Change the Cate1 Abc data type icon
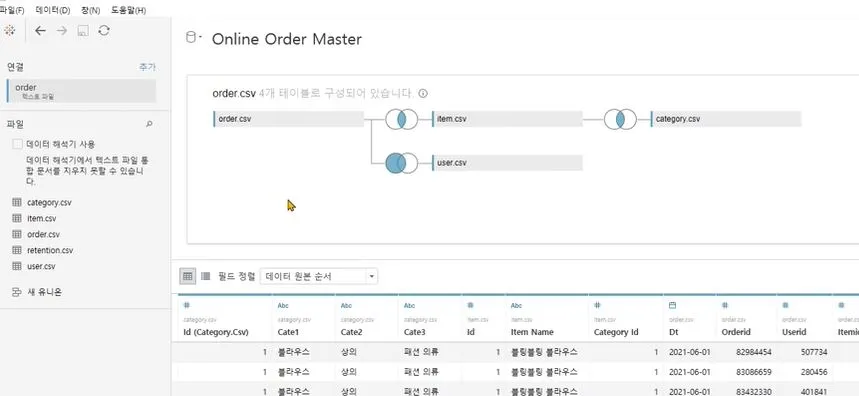 click(x=283, y=306)
